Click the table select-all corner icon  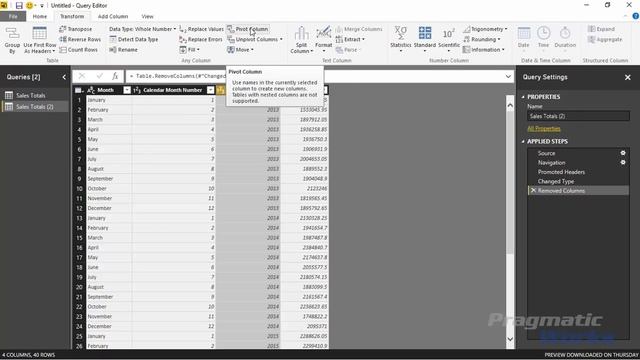click(79, 90)
